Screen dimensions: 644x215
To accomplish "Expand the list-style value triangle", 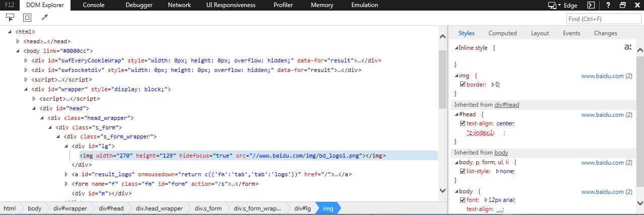I will click(498, 171).
